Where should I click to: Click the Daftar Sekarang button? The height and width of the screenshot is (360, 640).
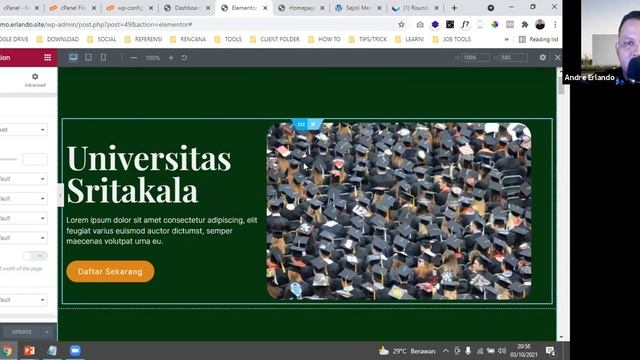point(110,271)
